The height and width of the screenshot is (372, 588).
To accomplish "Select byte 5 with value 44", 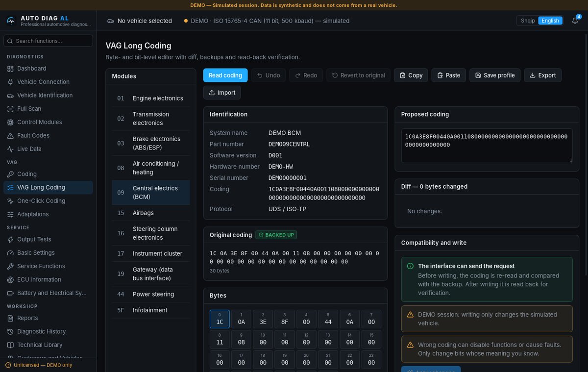I will pos(328,319).
